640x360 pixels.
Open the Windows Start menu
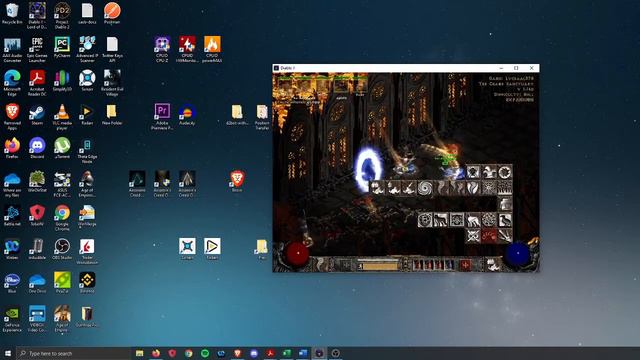click(x=8, y=353)
